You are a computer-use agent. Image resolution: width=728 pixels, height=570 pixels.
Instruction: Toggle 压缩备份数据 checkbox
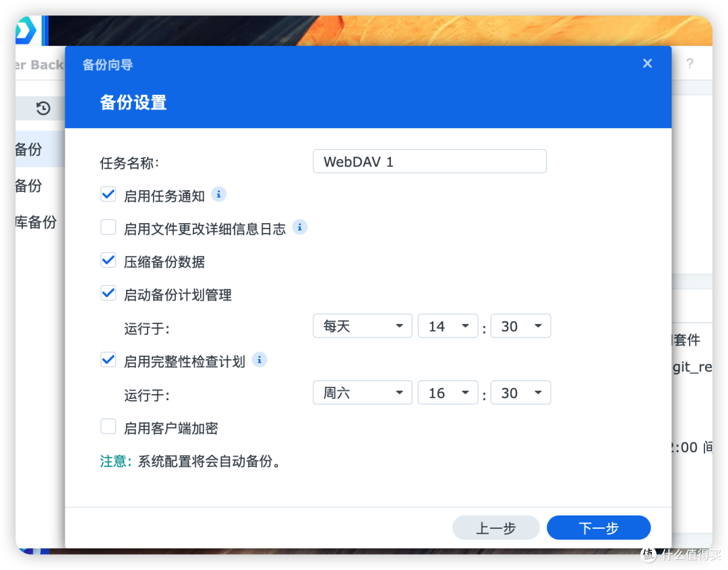tap(108, 260)
